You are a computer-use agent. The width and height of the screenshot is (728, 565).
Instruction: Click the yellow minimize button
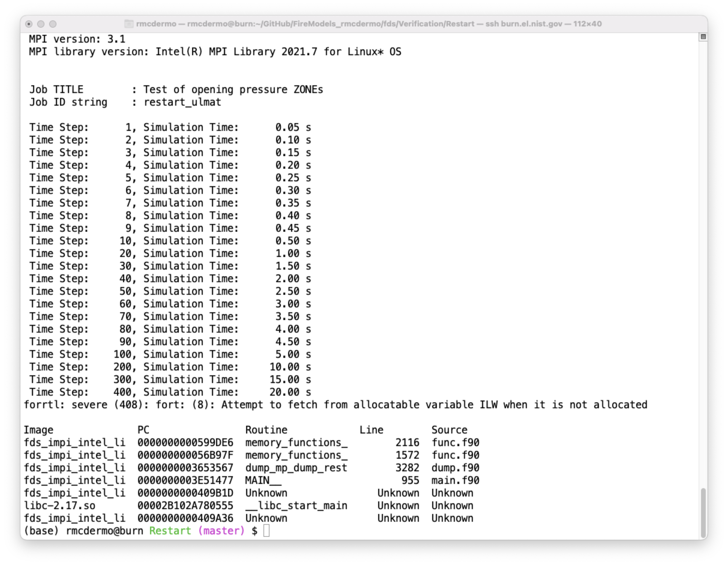[x=41, y=24]
